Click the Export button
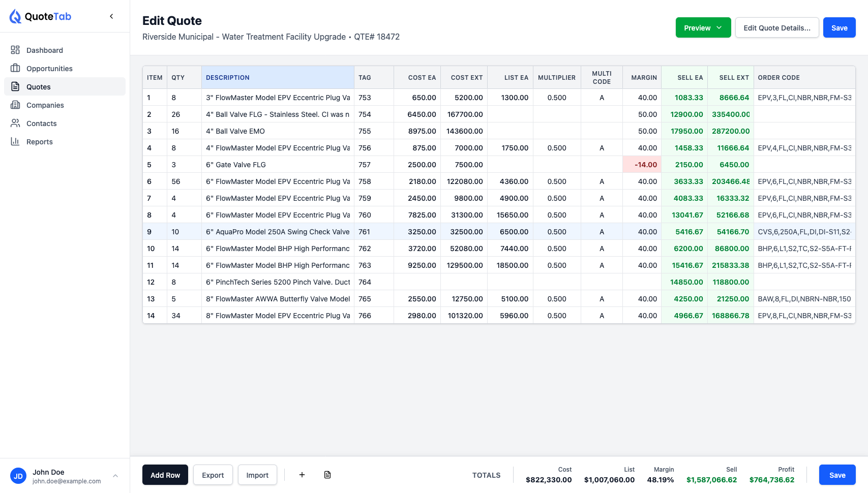The image size is (868, 493). pyautogui.click(x=213, y=475)
